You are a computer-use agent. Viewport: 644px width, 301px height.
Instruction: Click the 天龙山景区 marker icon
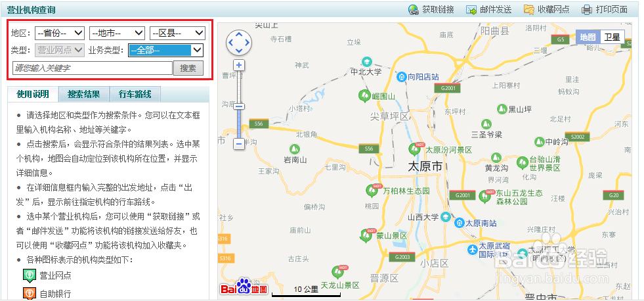337,272
